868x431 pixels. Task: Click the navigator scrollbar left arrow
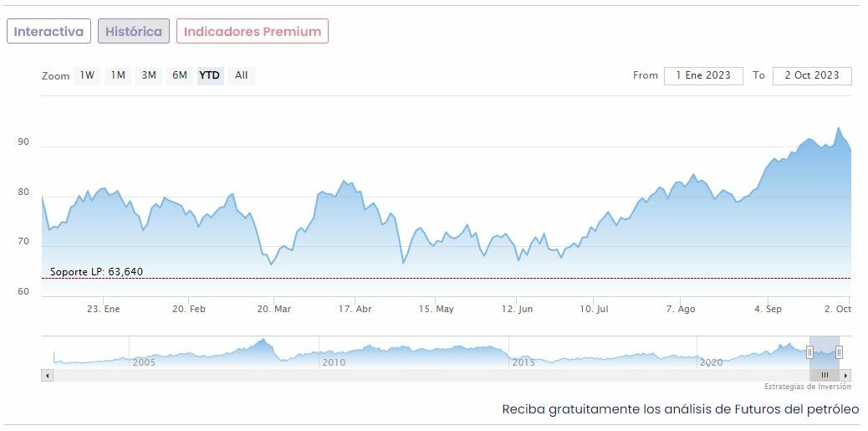click(47, 376)
